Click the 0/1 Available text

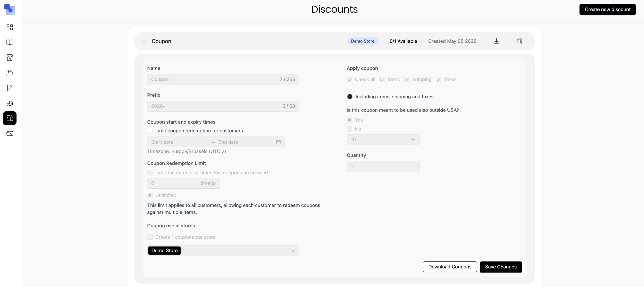[x=403, y=41]
